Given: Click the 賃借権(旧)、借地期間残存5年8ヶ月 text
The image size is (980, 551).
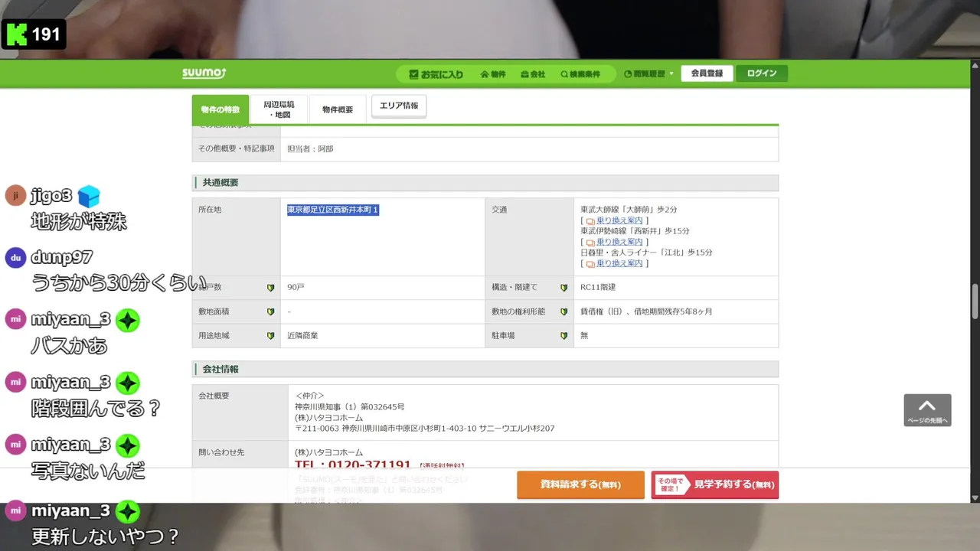Looking at the screenshot, I should coord(647,312).
